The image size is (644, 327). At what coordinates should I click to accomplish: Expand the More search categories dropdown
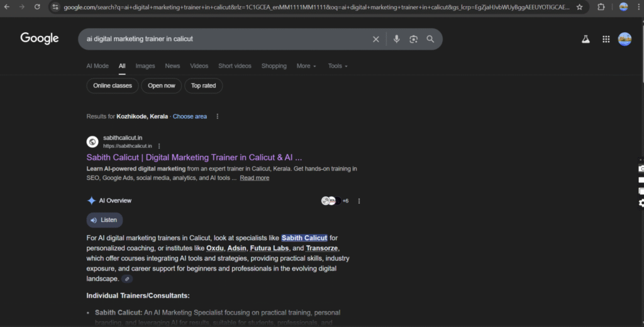point(306,66)
